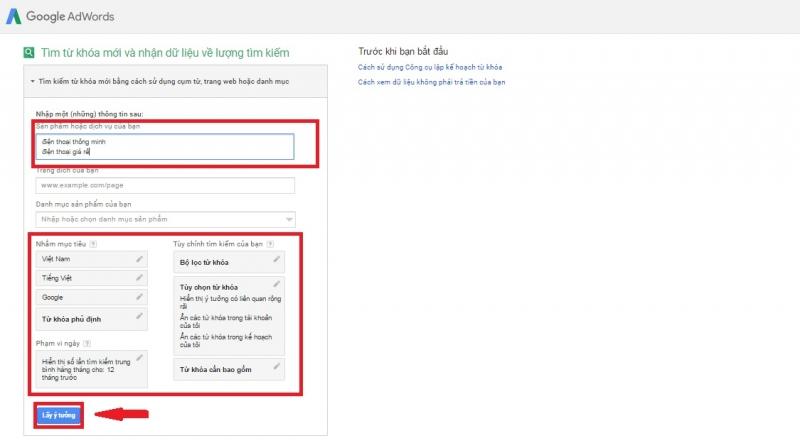The image size is (800, 448).
Task: Select the Việt Nam targeting row
Action: tap(92, 259)
